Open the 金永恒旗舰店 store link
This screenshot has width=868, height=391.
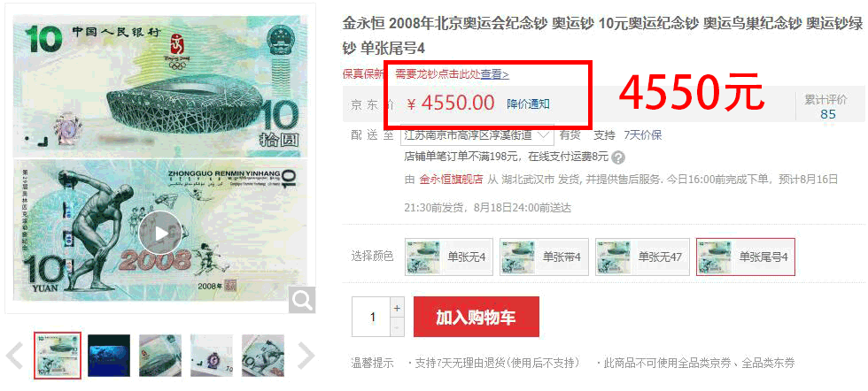point(451,180)
